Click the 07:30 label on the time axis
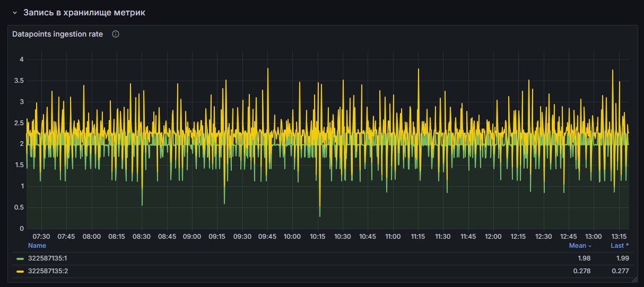This screenshot has width=644, height=287. pyautogui.click(x=41, y=237)
